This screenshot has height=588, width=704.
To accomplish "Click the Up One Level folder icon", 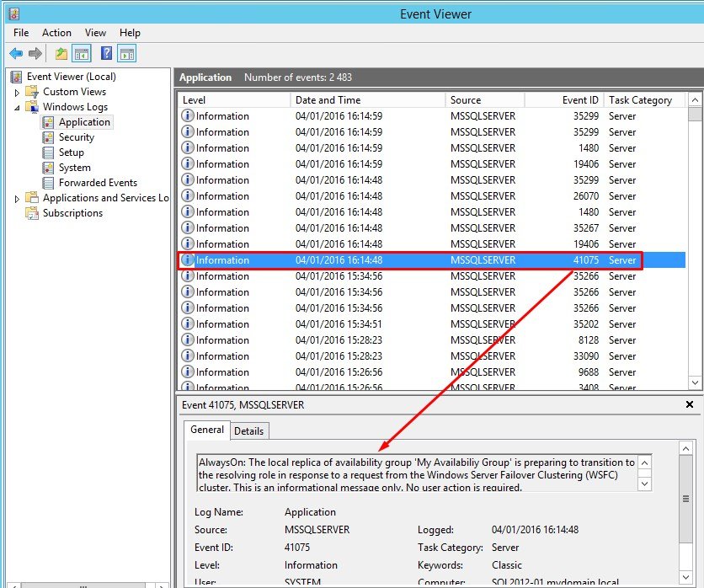I will [61, 54].
